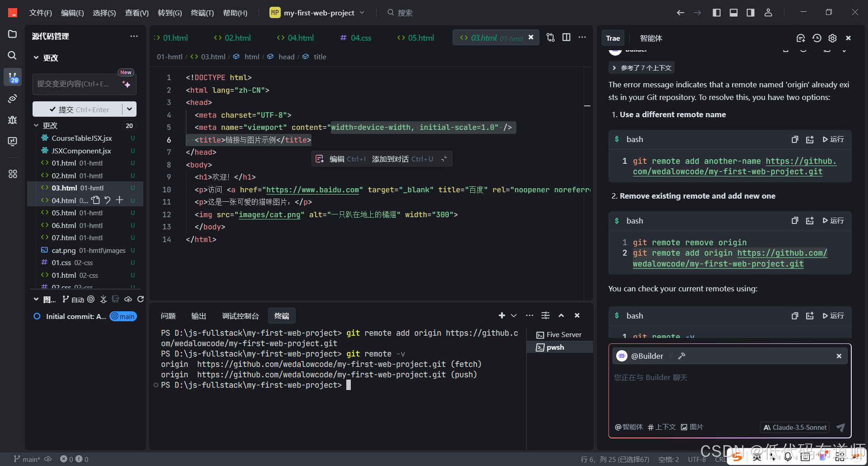Switch to the 05.html editor tab
868x466 pixels.
click(415, 38)
